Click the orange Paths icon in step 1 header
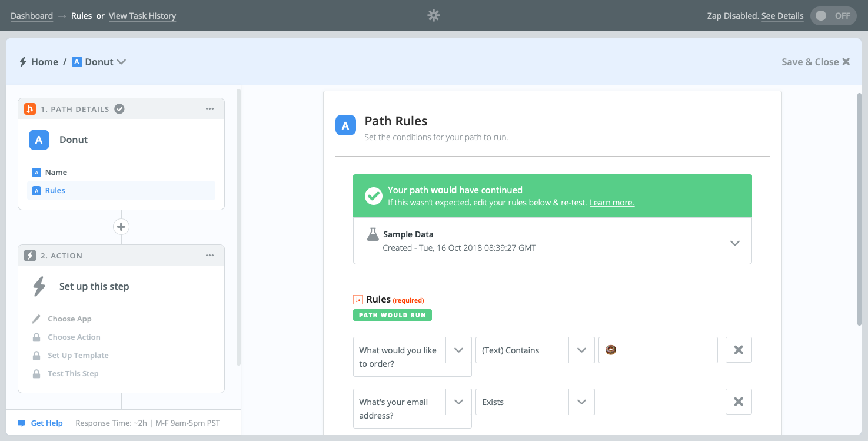The image size is (868, 441). 30,109
